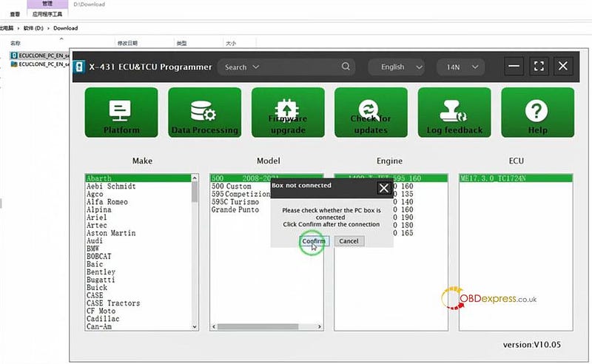The width and height of the screenshot is (592, 364).
Task: Click the 软件 (D:) breadcrumb in Explorer
Action: click(33, 28)
